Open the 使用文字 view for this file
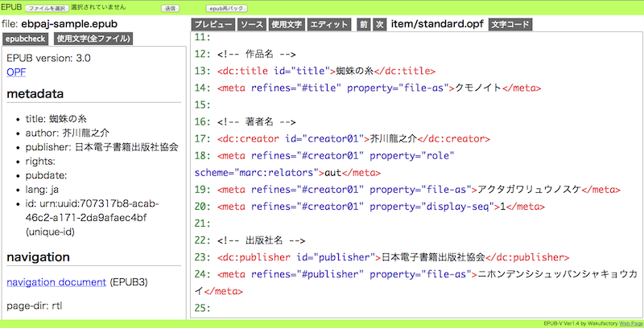Viewport: 644px width, 328px height. tap(287, 25)
